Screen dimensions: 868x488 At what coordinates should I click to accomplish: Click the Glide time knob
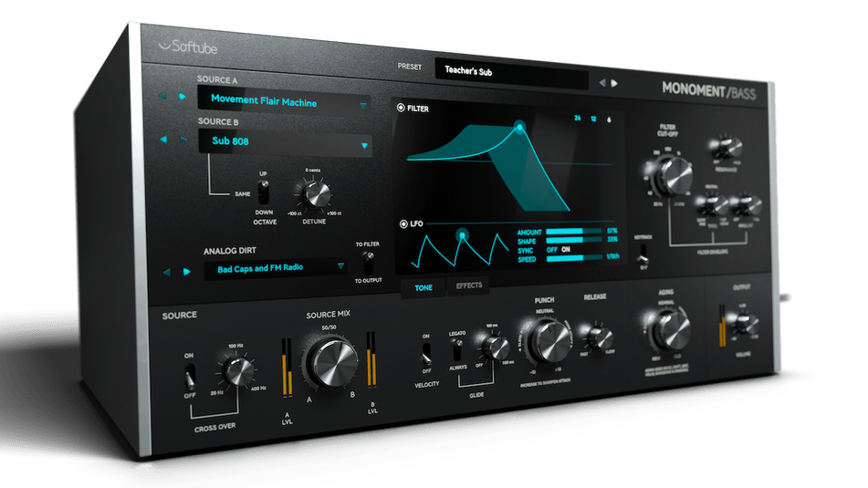click(x=496, y=348)
